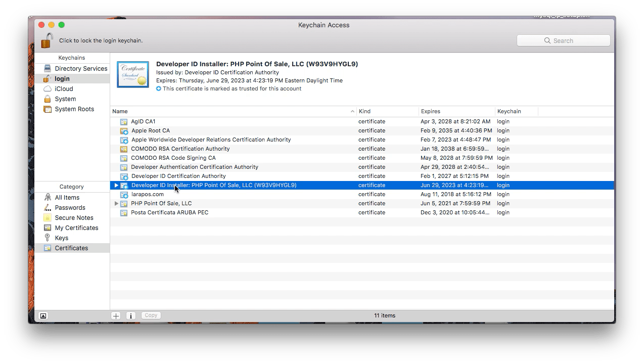
Task: Click the Apple Root CA certificate icon
Action: 124,130
